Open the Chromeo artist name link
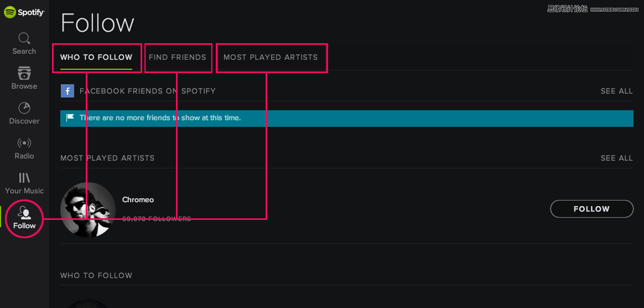The width and height of the screenshot is (644, 308). [x=138, y=200]
